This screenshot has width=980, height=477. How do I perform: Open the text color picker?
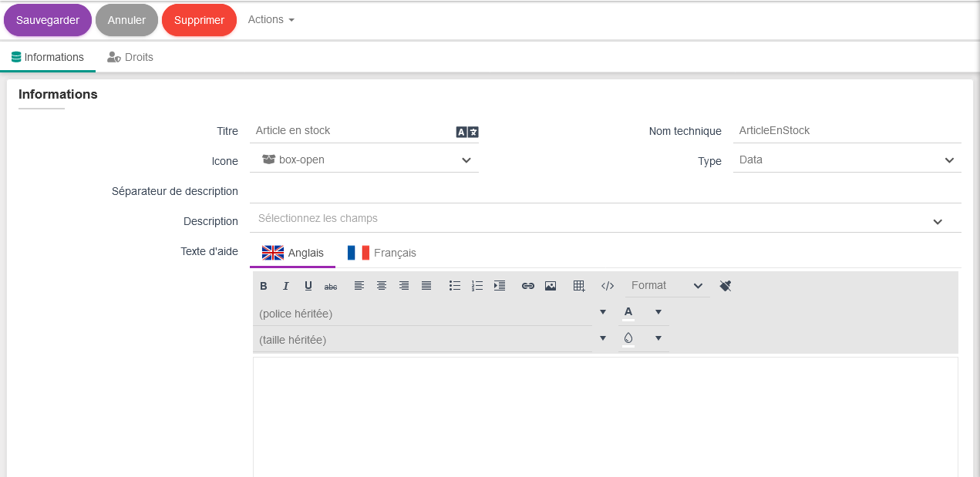629,312
